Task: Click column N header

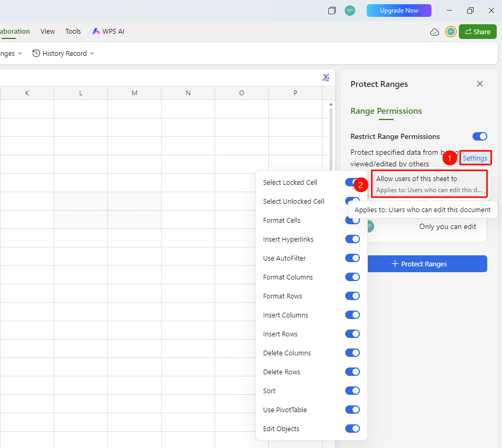Action: (x=188, y=93)
